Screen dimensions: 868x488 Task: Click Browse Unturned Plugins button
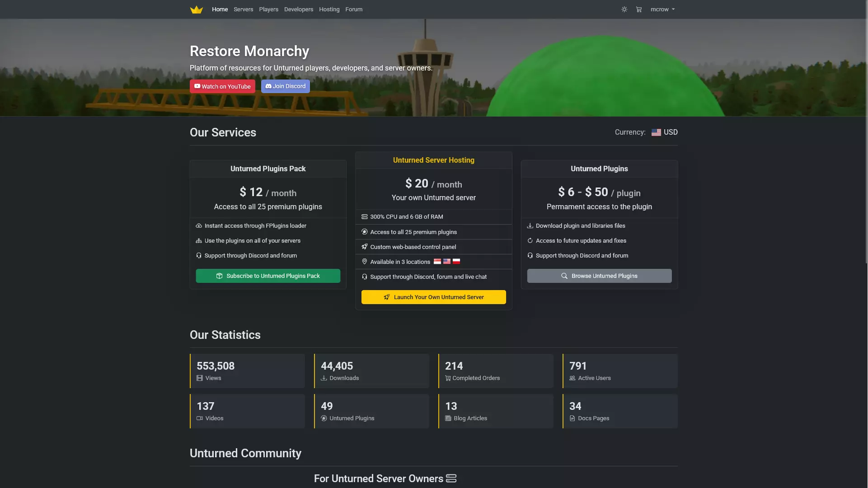click(x=599, y=276)
